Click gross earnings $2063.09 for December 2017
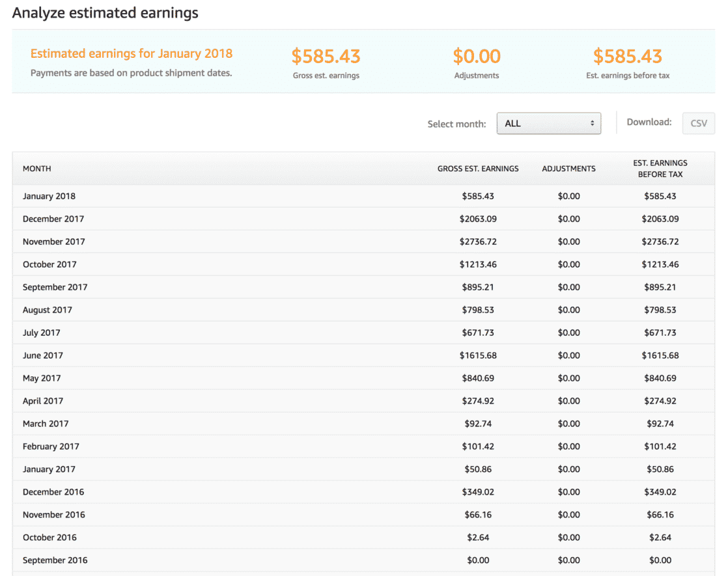Viewport: 728px width, 576px height. tap(478, 219)
